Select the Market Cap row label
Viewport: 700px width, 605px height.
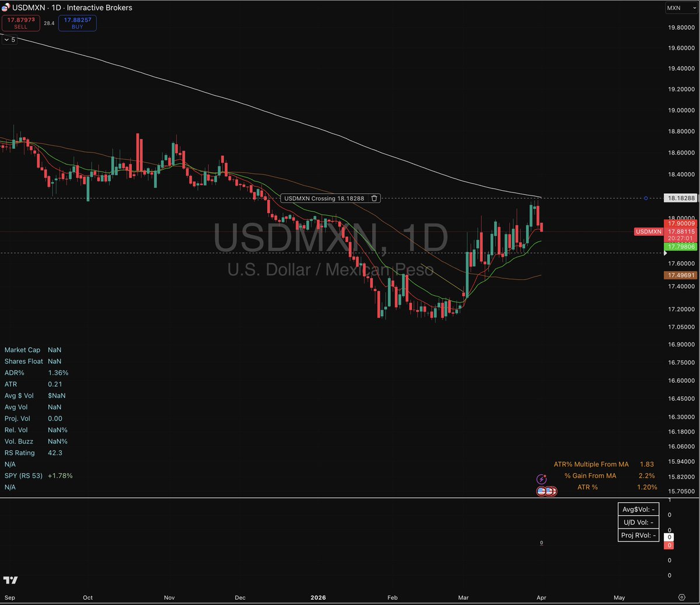click(x=22, y=350)
